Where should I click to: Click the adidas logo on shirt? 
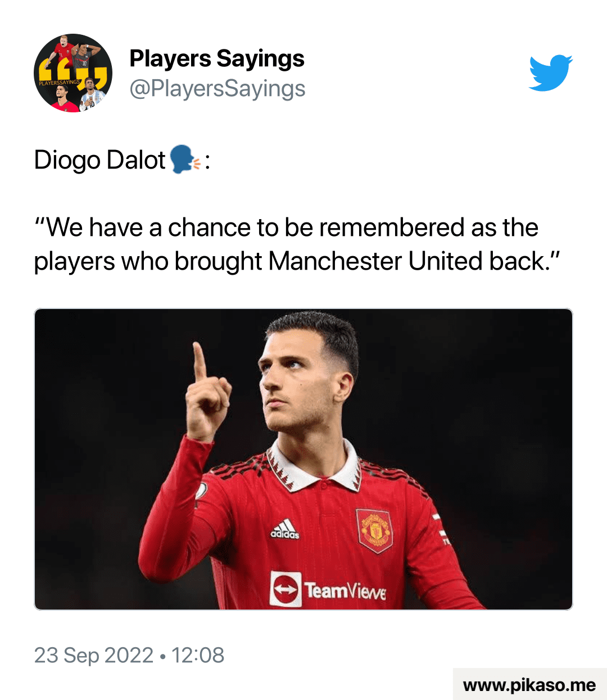[284, 529]
